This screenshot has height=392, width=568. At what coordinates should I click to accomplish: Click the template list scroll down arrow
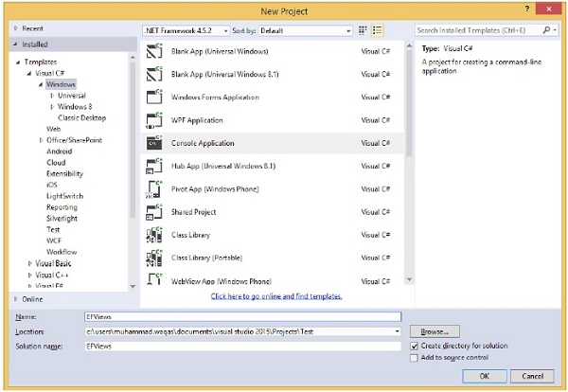[409, 279]
